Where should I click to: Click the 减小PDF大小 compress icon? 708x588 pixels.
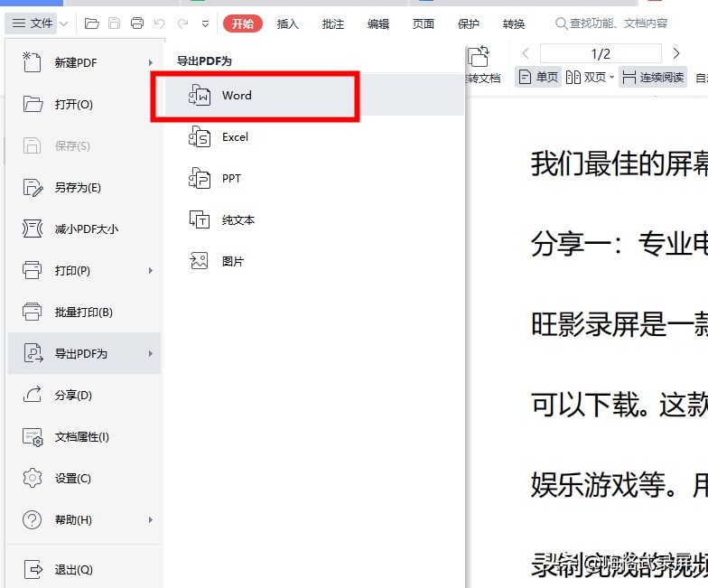tap(33, 229)
